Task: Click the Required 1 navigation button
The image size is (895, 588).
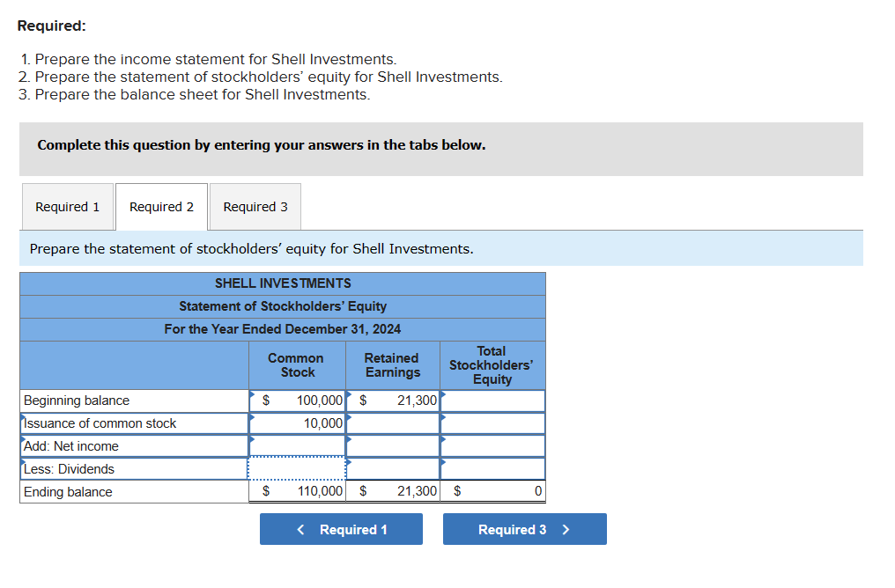Action: click(341, 528)
